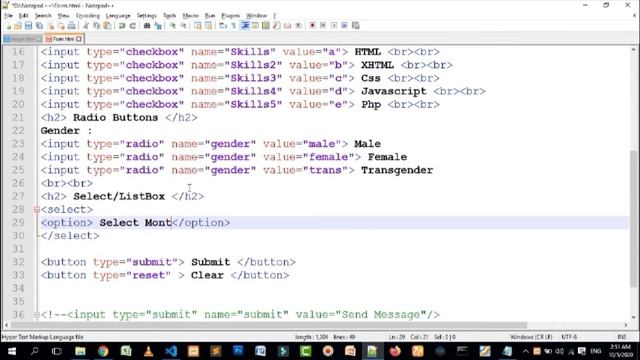Viewport: 640px width, 360px height.
Task: Open the Language menu
Action: click(118, 16)
